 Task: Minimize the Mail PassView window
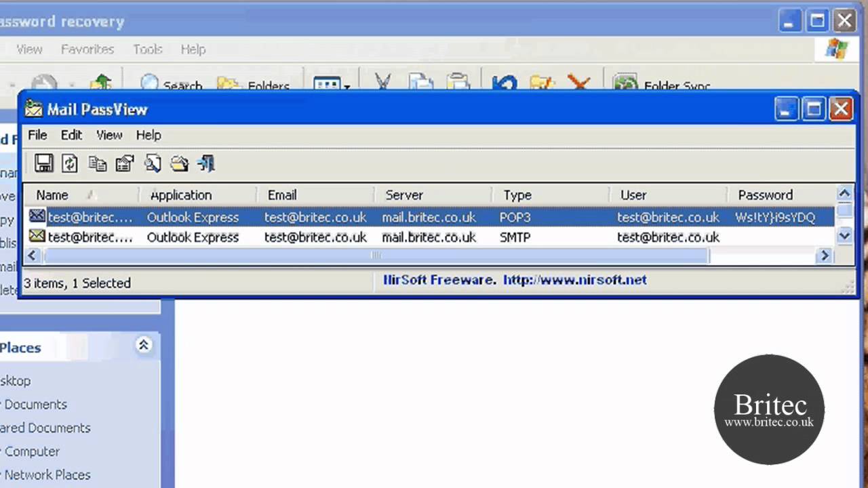786,108
